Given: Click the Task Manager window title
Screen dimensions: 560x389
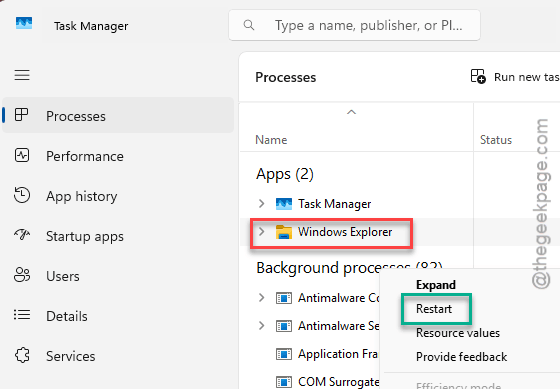Looking at the screenshot, I should point(91,26).
